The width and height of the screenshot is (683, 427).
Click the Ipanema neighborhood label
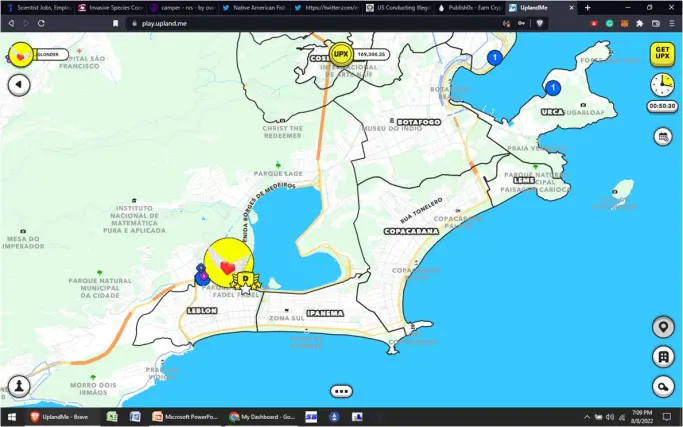(325, 313)
